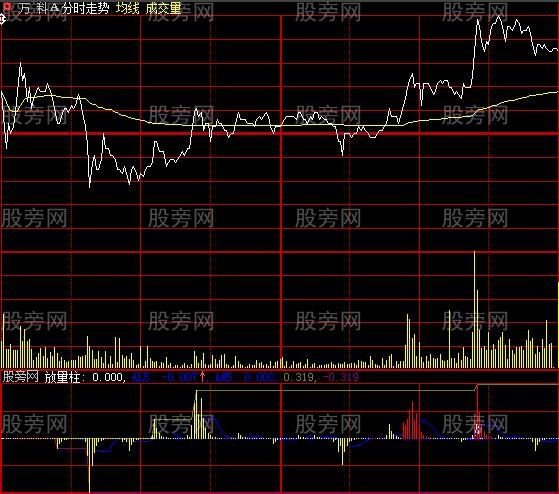This screenshot has height=494, width=559.
Task: Click the lowest point of the white price line
Action: (89, 186)
